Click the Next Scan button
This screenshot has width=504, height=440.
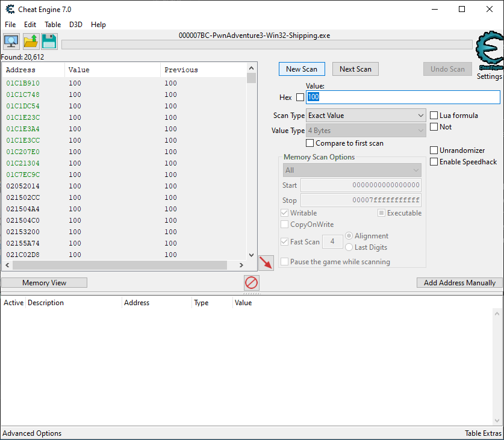point(355,69)
